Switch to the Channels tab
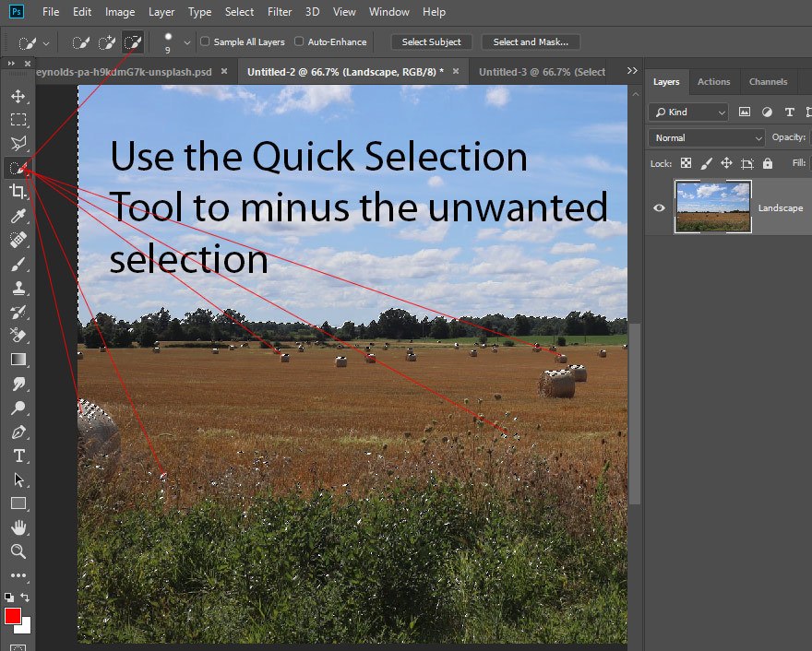Image resolution: width=812 pixels, height=651 pixels. click(768, 82)
